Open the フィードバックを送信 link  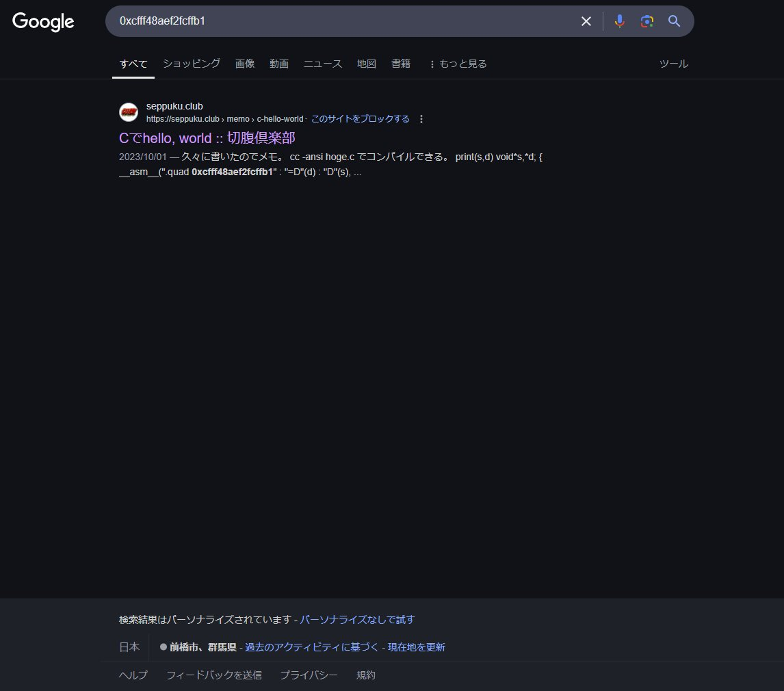213,675
